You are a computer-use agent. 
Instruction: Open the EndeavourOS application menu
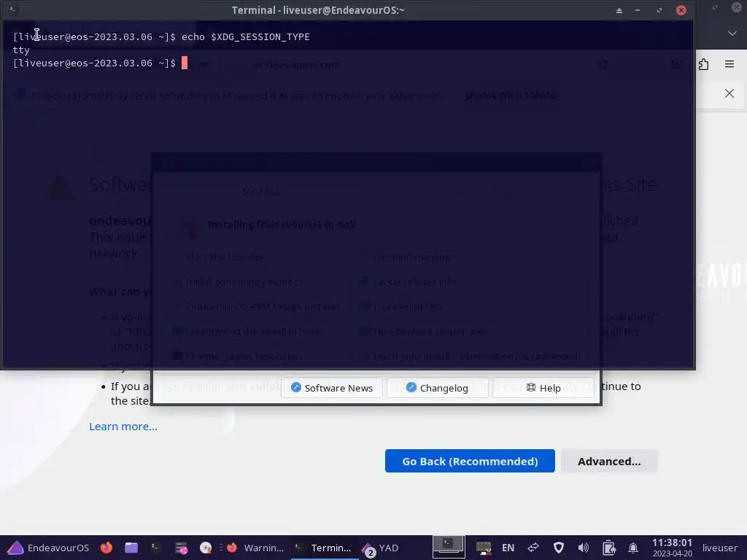tap(48, 548)
